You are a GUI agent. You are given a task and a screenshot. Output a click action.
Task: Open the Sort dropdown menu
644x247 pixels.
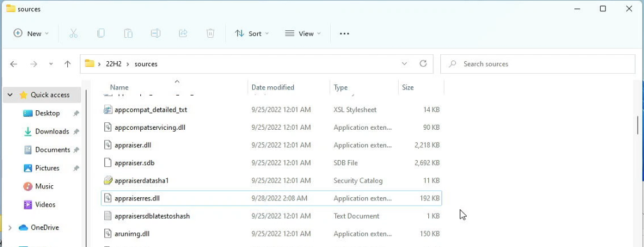252,34
